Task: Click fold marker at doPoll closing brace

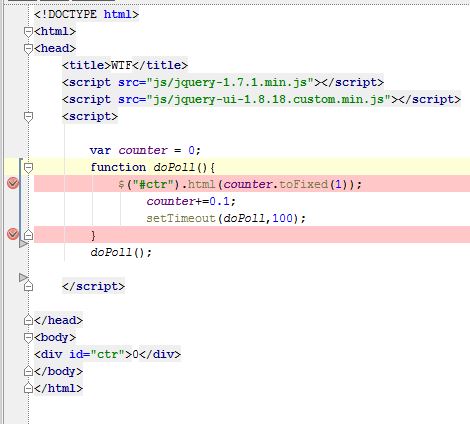Action: [x=28, y=235]
